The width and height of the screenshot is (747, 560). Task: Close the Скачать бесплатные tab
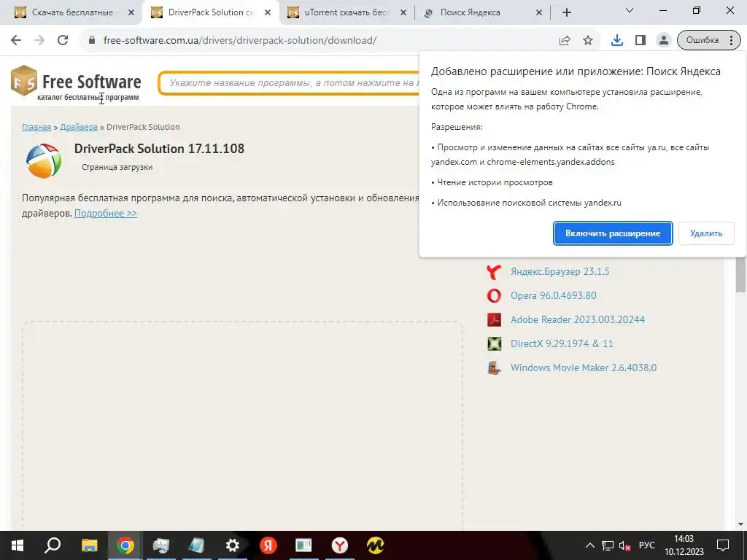pyautogui.click(x=131, y=12)
